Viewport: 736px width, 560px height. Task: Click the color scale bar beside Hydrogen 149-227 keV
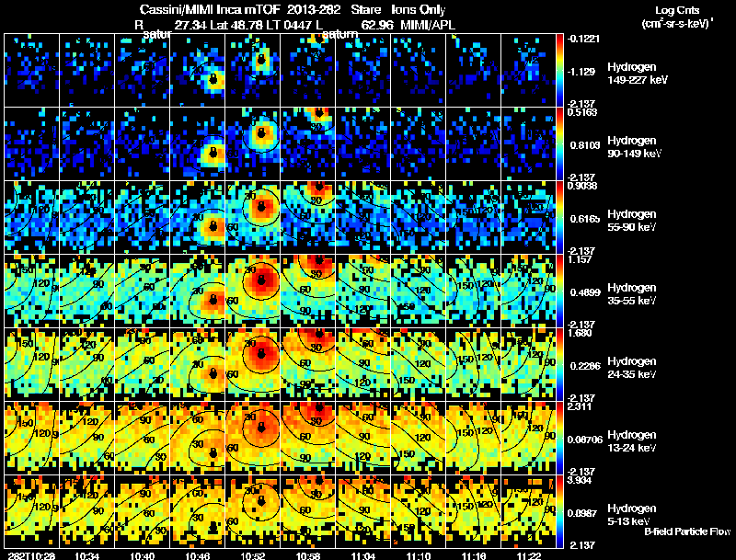pos(559,70)
